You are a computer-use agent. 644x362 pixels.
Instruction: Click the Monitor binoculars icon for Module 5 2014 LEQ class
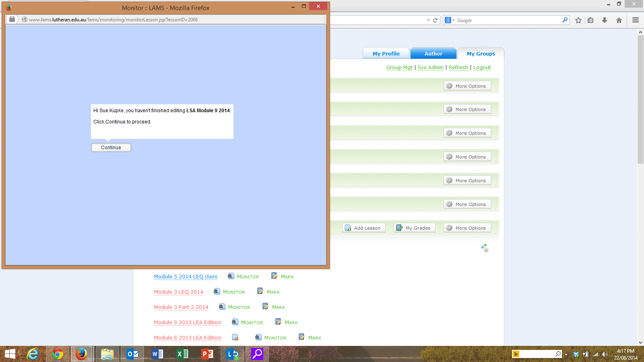(231, 276)
